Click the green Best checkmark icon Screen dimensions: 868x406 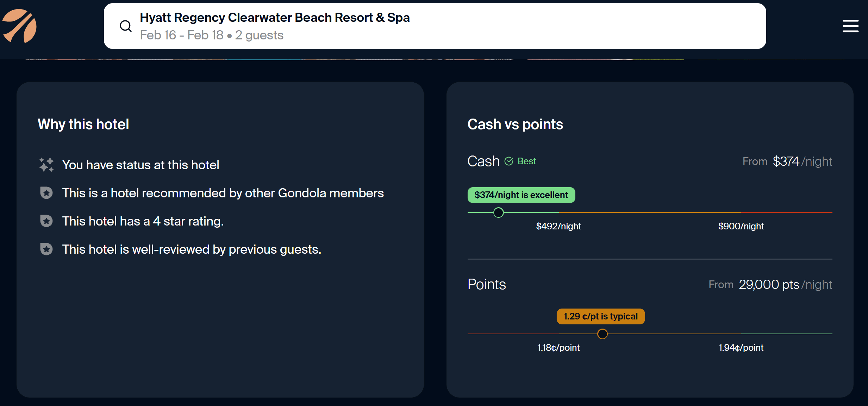click(509, 161)
